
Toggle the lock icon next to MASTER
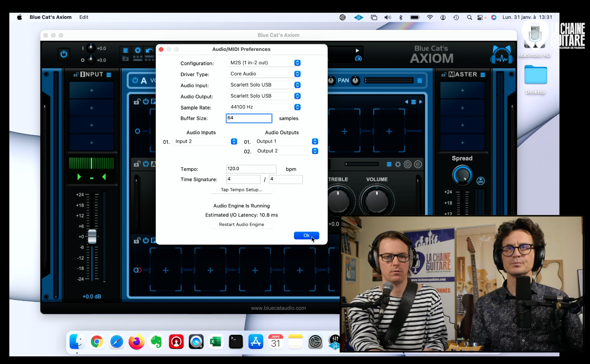[444, 74]
